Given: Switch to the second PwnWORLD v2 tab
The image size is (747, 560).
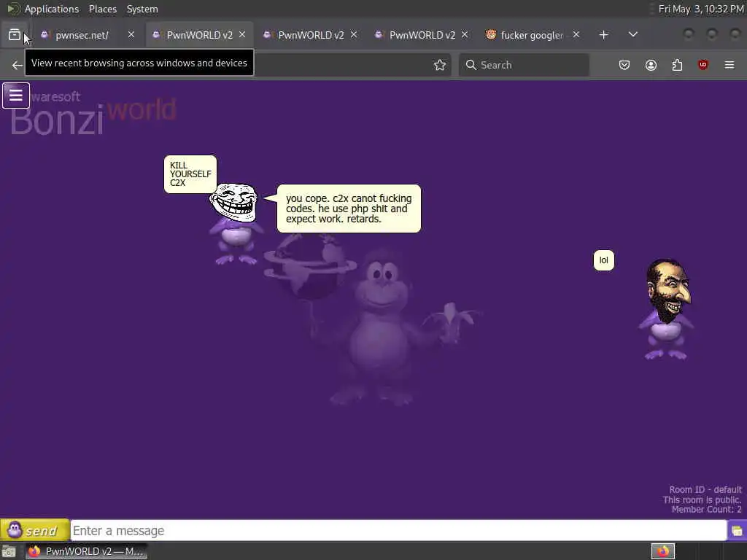Looking at the screenshot, I should pos(311,35).
